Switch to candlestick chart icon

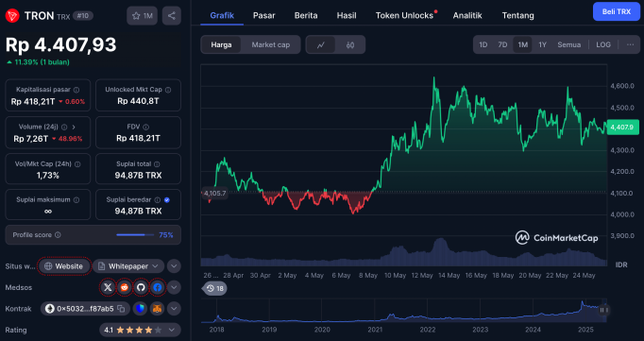[x=350, y=44]
